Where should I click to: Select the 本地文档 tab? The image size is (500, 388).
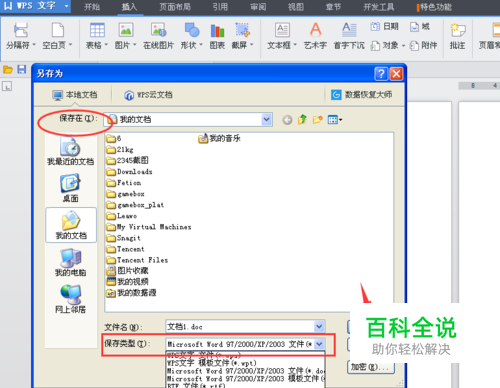(75, 95)
